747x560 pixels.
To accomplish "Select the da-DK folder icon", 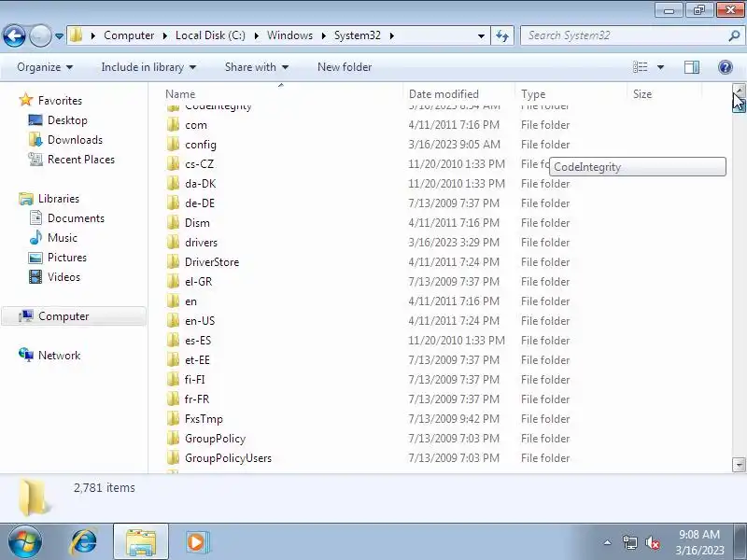I will 173,183.
